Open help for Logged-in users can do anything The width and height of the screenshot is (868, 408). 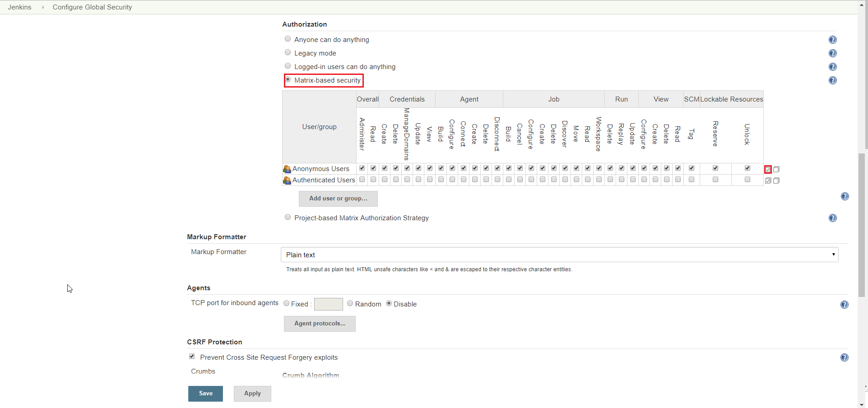point(833,67)
